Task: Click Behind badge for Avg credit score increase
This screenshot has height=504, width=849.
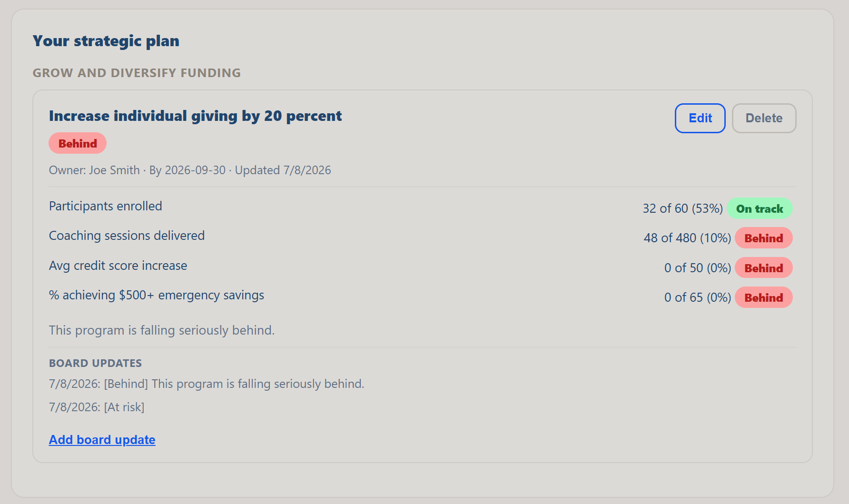Action: pyautogui.click(x=764, y=268)
